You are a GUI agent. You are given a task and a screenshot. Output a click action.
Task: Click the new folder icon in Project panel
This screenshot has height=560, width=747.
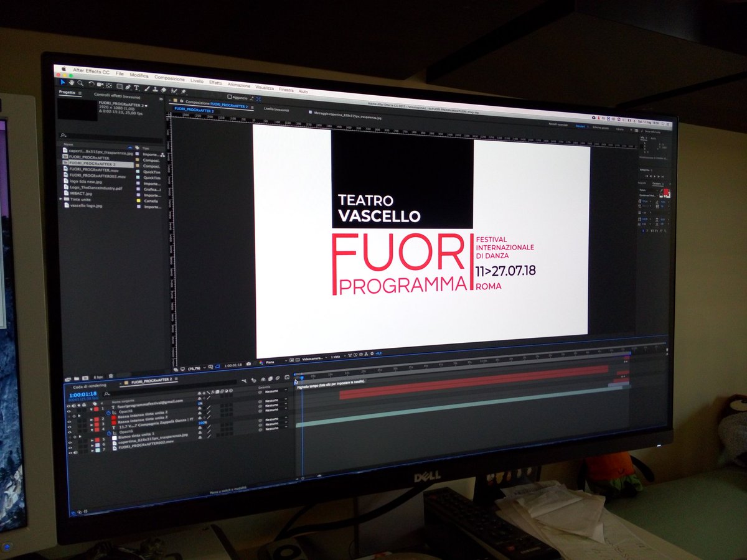pyautogui.click(x=77, y=378)
